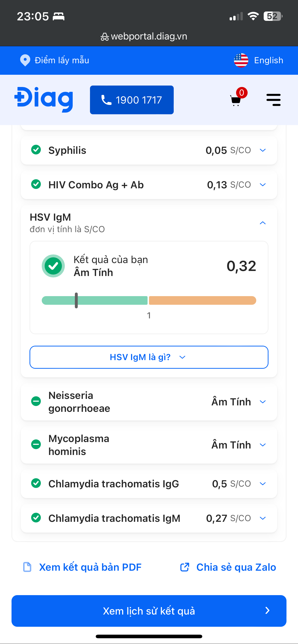Image resolution: width=298 pixels, height=644 pixels.
Task: Expand the Neisseria gonorrhoeae result
Action: pyautogui.click(x=263, y=402)
